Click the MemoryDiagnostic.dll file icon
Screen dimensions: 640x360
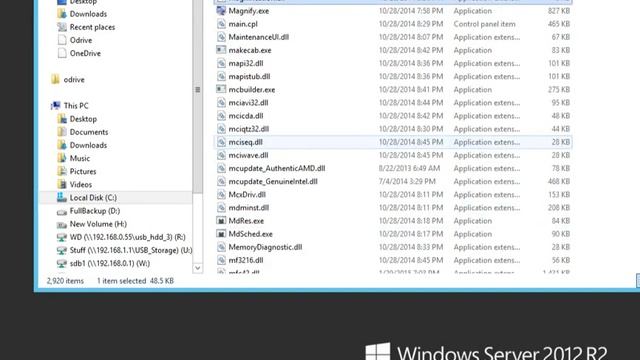coord(221,247)
